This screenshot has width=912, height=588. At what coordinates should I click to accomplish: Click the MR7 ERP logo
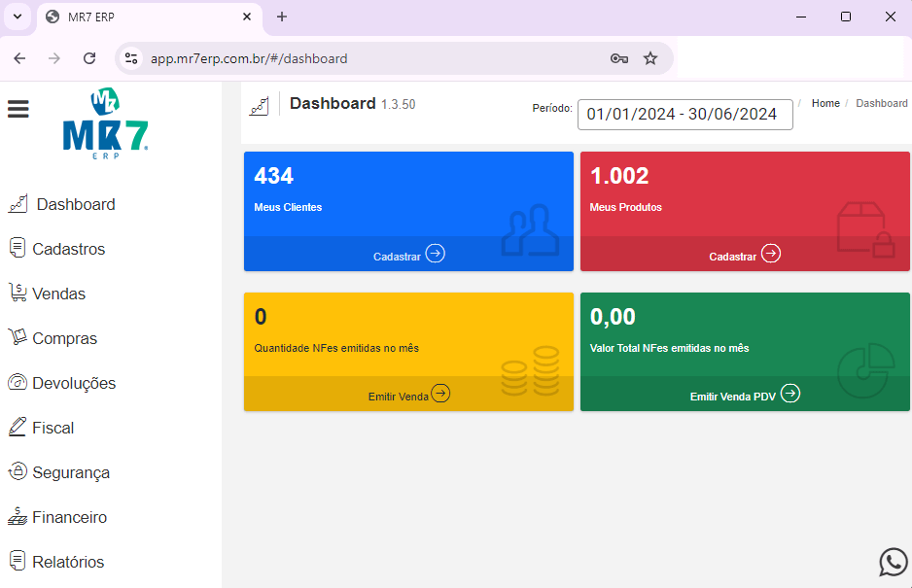tap(105, 123)
